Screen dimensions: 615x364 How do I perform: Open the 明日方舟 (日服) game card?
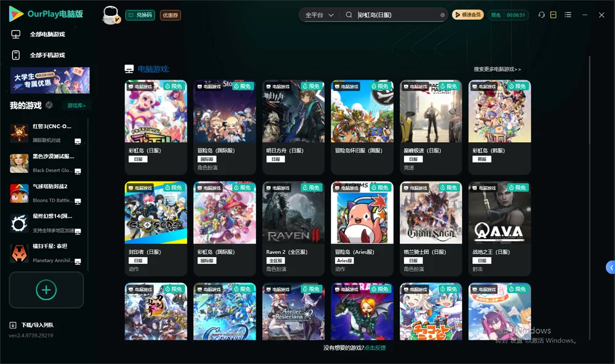[x=293, y=127]
